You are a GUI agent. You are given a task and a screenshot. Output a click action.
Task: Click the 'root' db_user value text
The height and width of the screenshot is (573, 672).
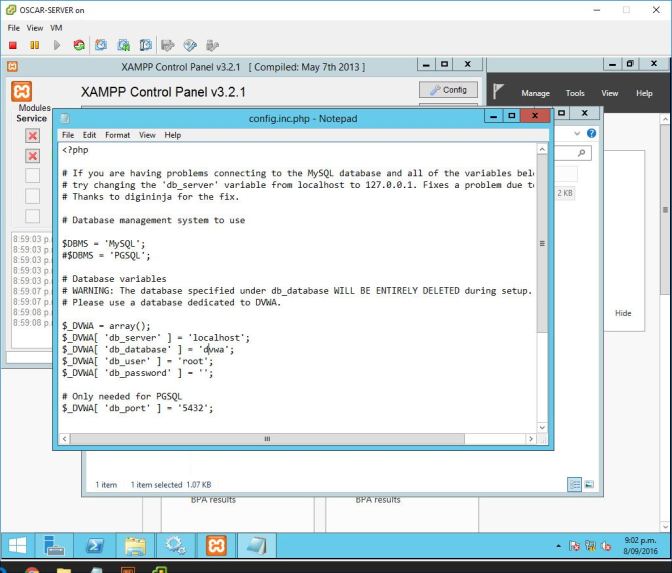point(195,361)
